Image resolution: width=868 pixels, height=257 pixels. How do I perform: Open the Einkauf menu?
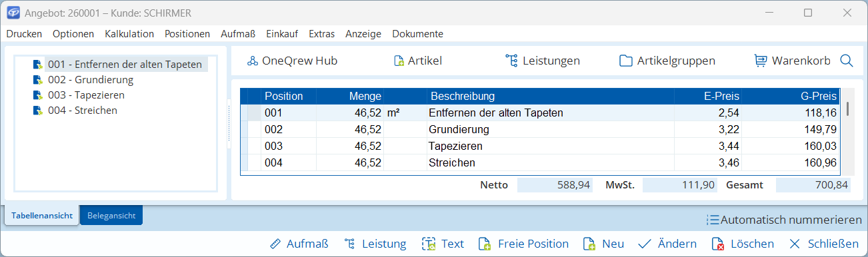click(281, 34)
